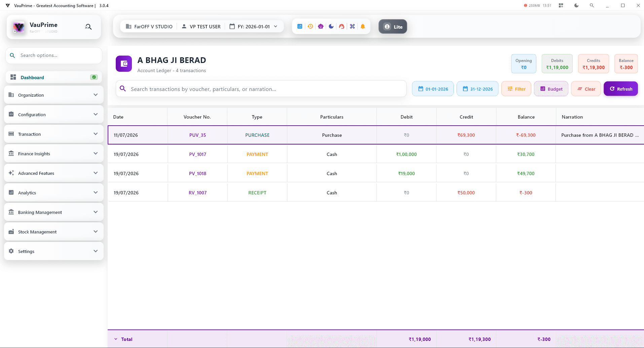This screenshot has height=348, width=644.
Task: Open the command shortcuts icon
Action: click(352, 26)
